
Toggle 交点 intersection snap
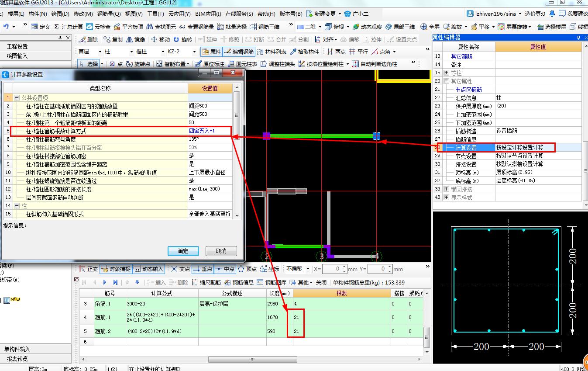pos(180,269)
